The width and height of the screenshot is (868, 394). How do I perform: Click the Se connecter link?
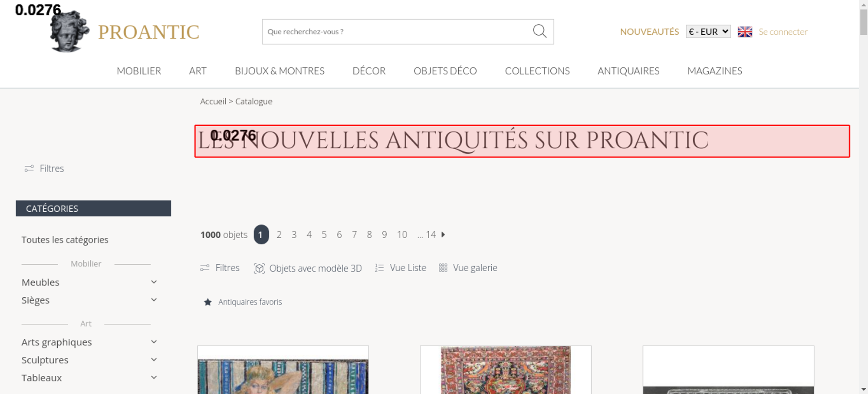(783, 32)
